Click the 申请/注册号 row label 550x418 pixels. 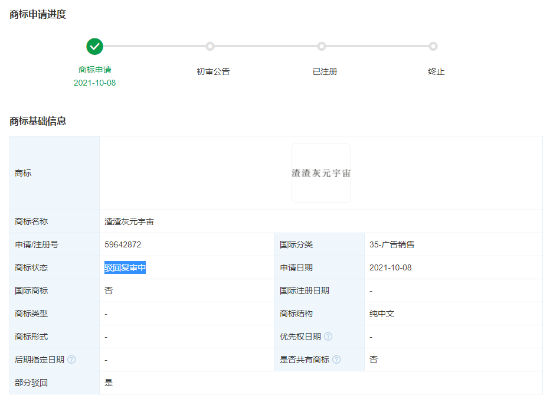point(36,244)
